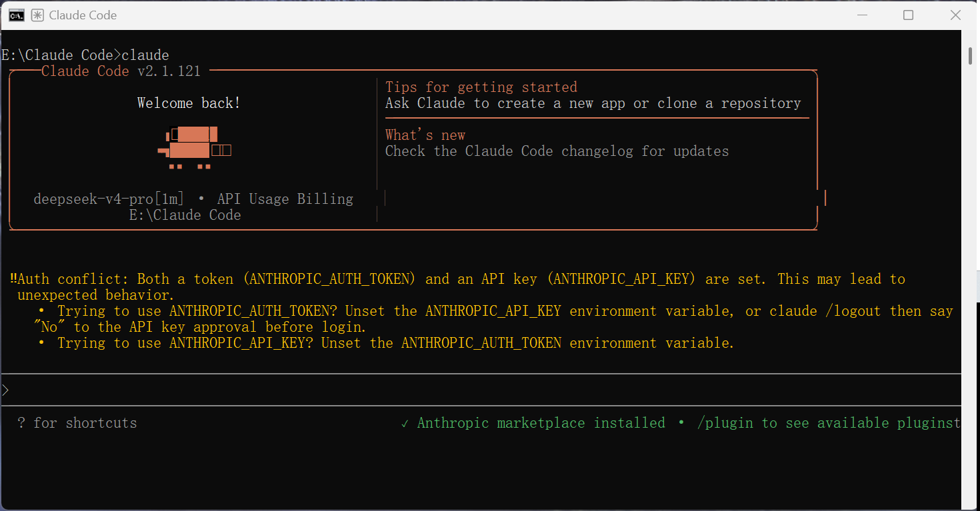Image resolution: width=980 pixels, height=511 pixels.
Task: Click the Claude pixel mascot logo
Action: [195, 148]
